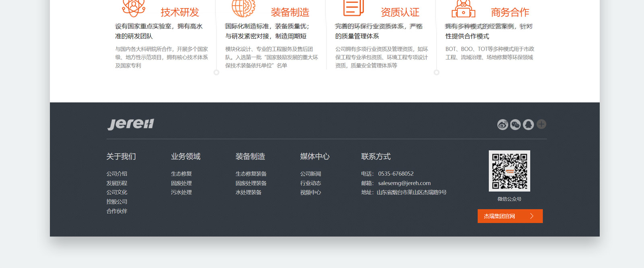The image size is (644, 268).
Task: Click the arrow on 杰瑞集团官网 button
Action: 532,216
